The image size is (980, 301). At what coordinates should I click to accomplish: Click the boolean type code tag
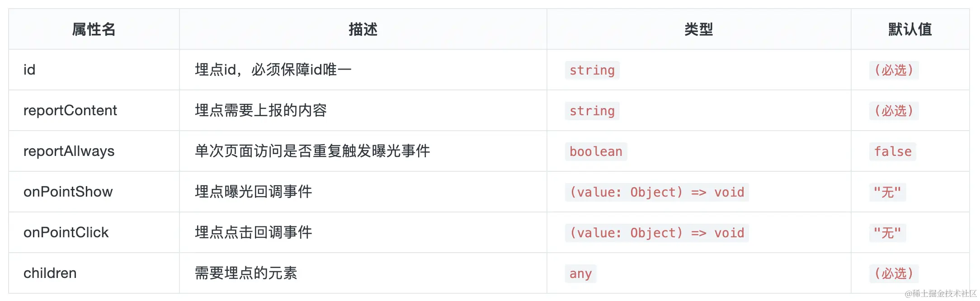[596, 152]
